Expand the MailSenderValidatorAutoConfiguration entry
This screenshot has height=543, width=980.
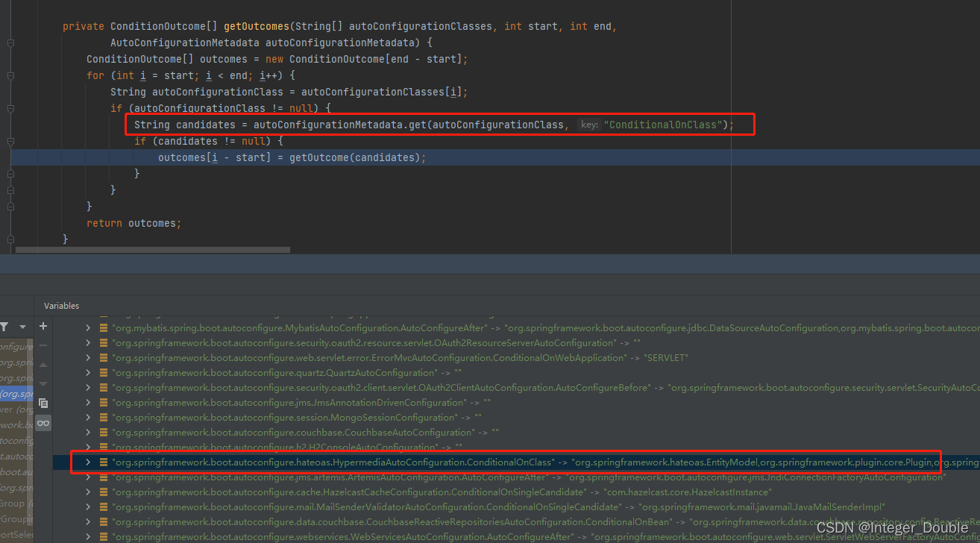[88, 507]
